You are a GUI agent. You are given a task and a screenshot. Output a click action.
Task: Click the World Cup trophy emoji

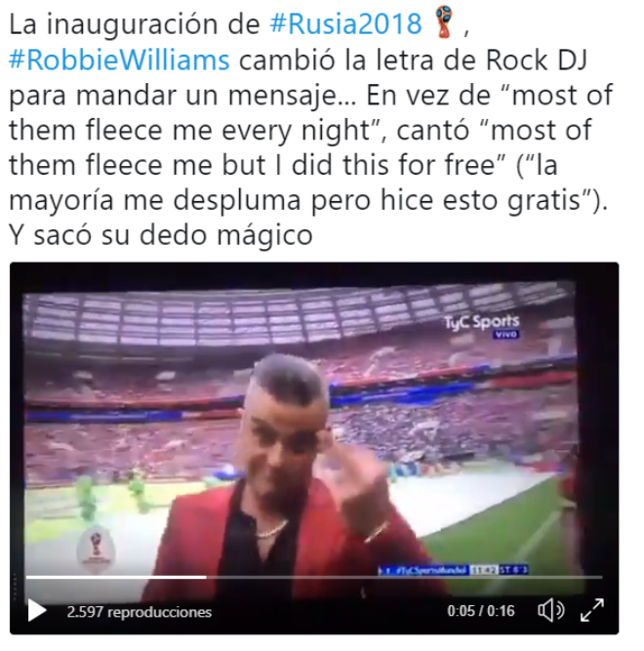click(x=444, y=21)
